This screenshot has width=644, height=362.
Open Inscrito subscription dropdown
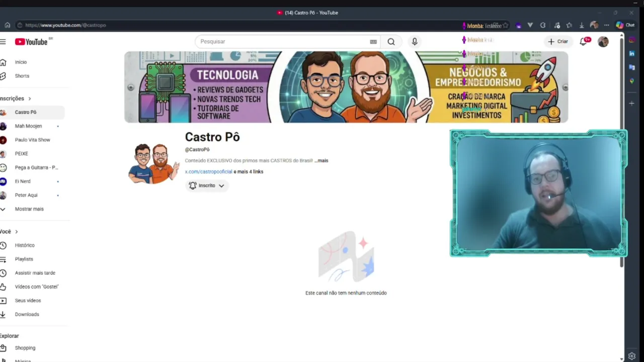tap(207, 186)
